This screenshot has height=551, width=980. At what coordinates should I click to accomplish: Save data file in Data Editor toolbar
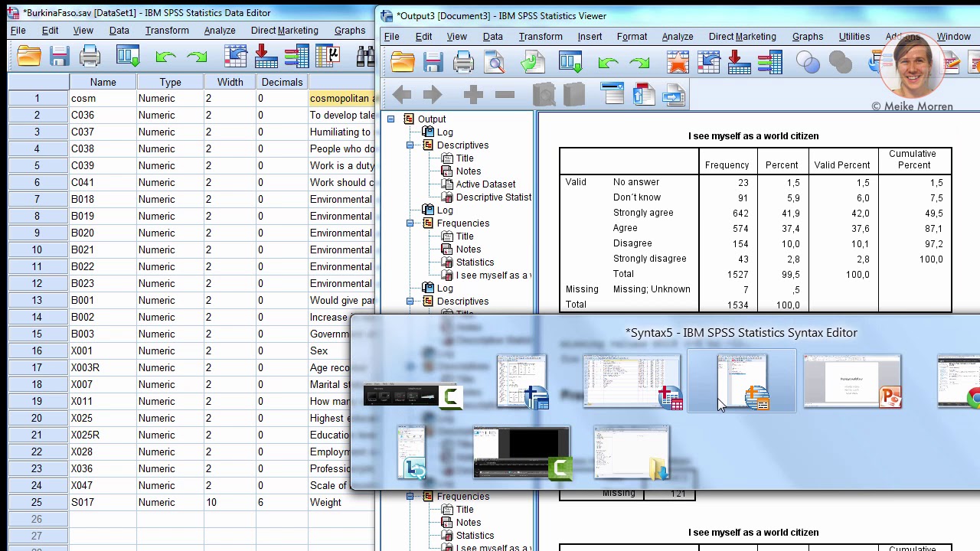point(59,56)
